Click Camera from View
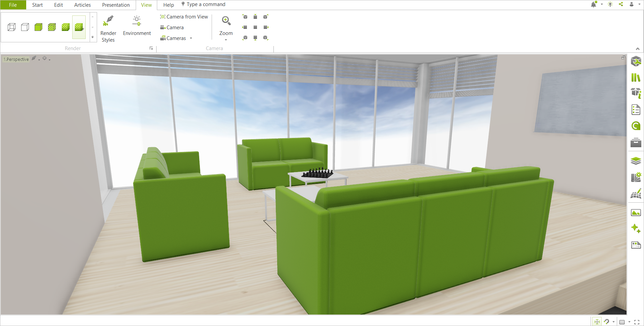The height and width of the screenshot is (326, 644). point(184,17)
